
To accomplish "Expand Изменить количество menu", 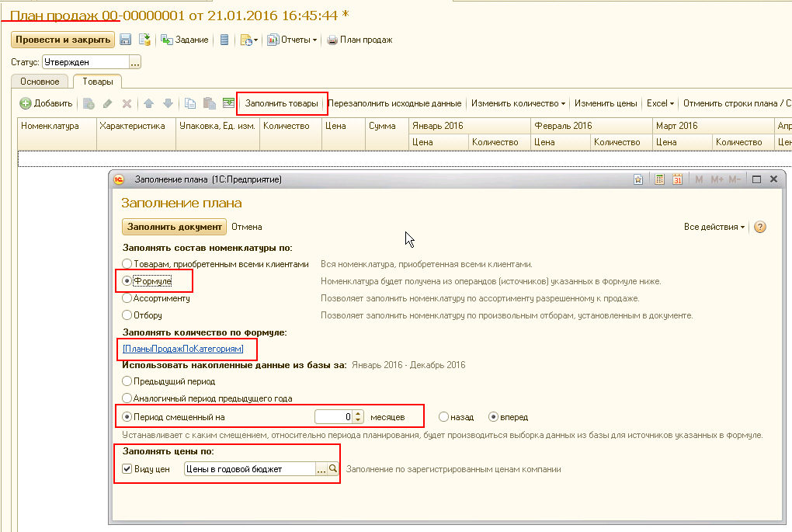I will click(x=518, y=103).
